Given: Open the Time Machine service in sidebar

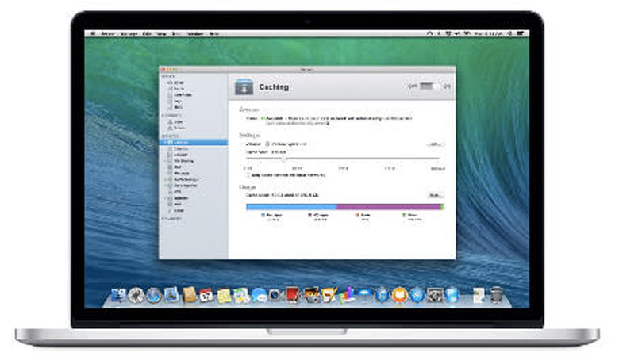Looking at the screenshot, I should tap(185, 186).
